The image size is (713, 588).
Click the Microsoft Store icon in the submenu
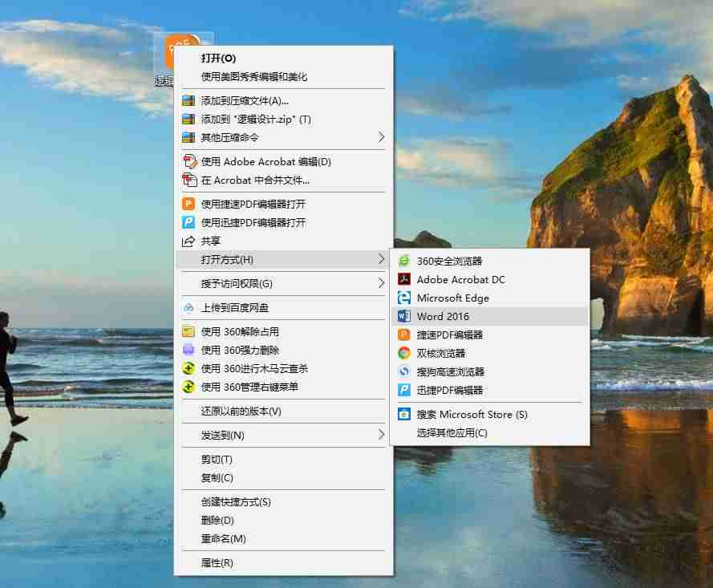tap(403, 414)
